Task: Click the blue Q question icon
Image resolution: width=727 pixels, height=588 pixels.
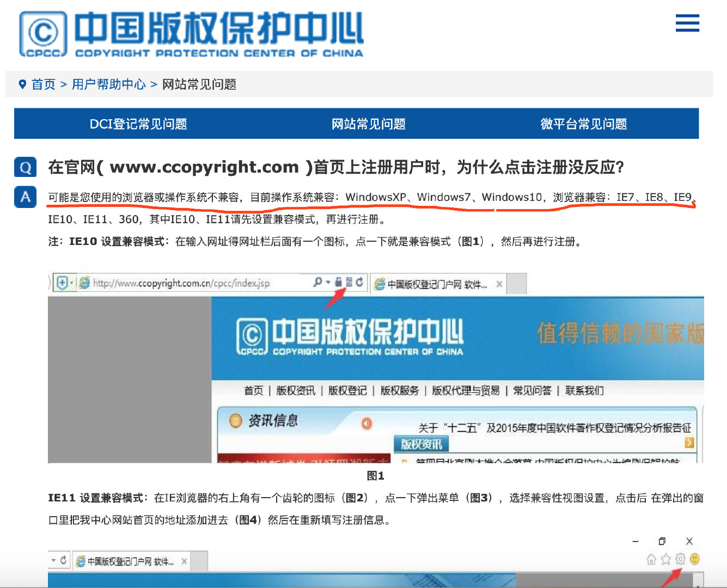Action: click(x=26, y=167)
